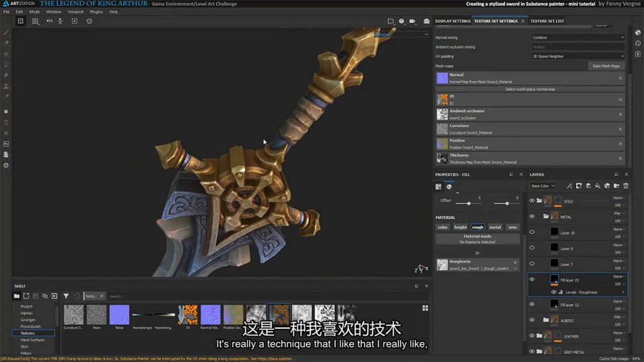Open the Normal mixing Combine dropdown
Image resolution: width=644 pixels, height=362 pixels.
tap(578, 37)
